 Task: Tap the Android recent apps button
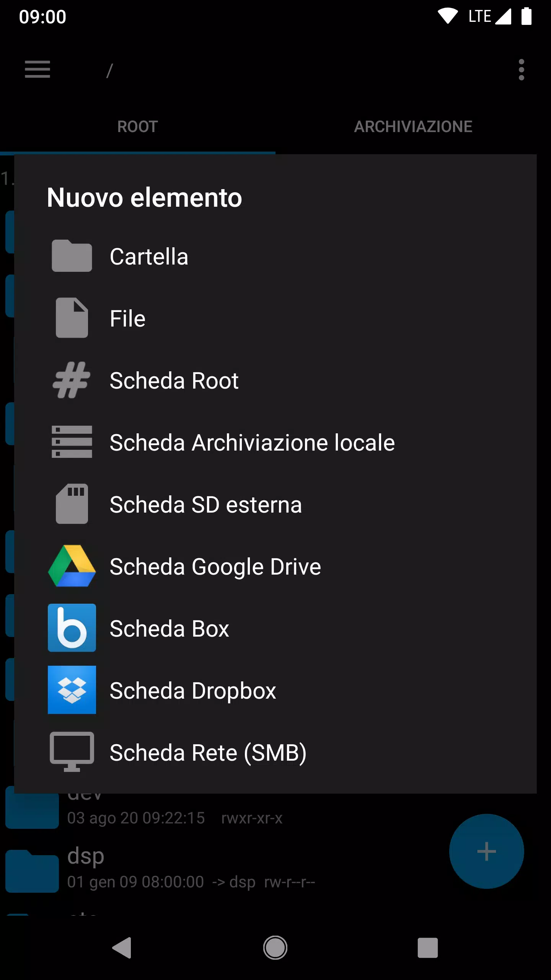(x=427, y=948)
